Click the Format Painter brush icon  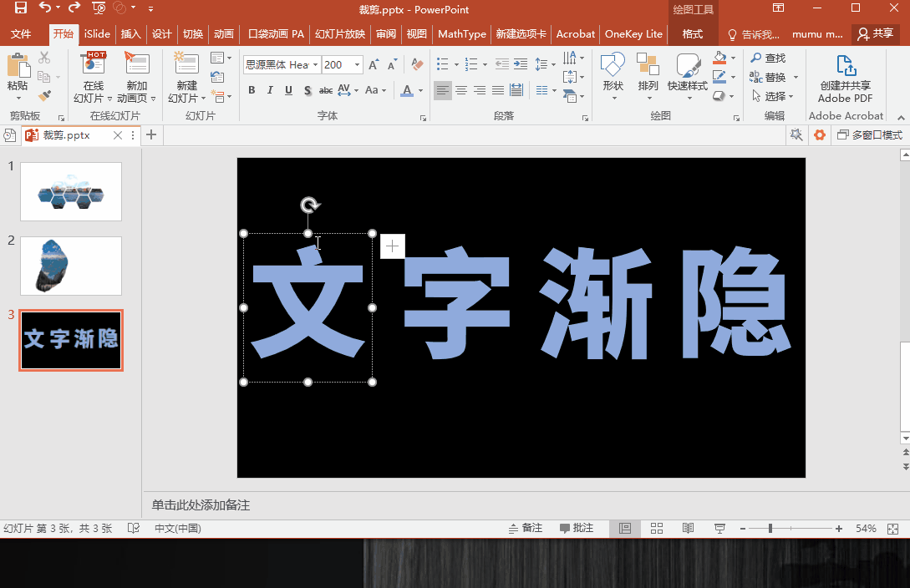pos(44,96)
